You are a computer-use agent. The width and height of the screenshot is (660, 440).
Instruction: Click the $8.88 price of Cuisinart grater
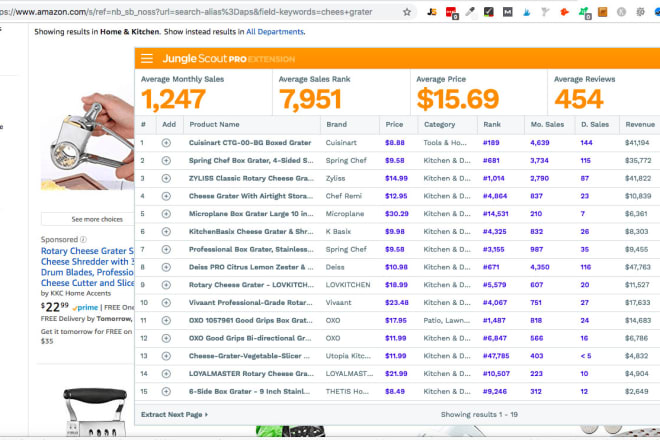[394, 143]
